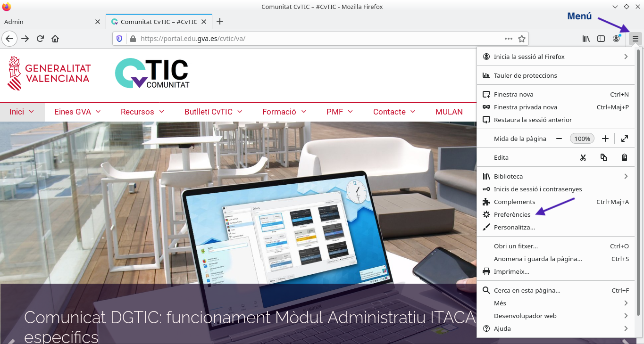Viewport: 644px width, 344px height.
Task: Open Complements
Action: pyautogui.click(x=556, y=202)
